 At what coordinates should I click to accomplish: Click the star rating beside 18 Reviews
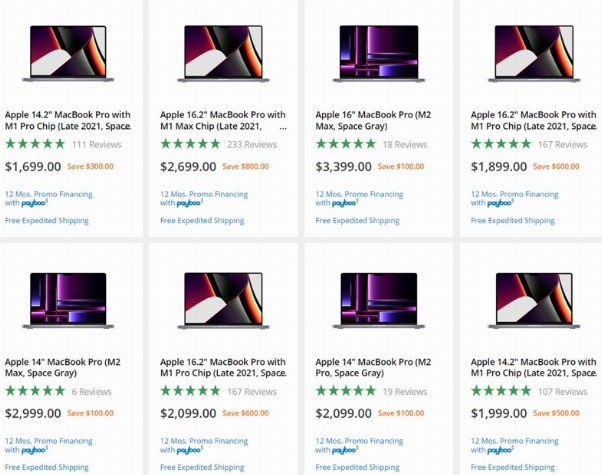(346, 145)
